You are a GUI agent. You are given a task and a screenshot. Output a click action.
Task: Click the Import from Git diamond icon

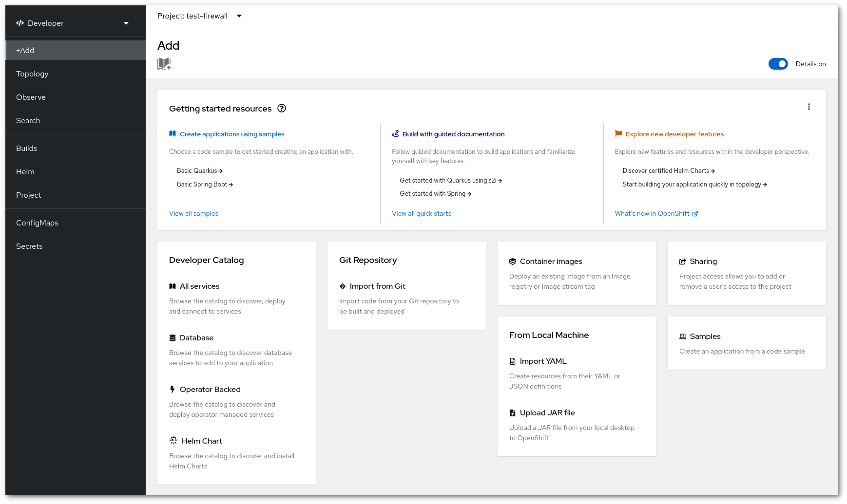tap(343, 286)
